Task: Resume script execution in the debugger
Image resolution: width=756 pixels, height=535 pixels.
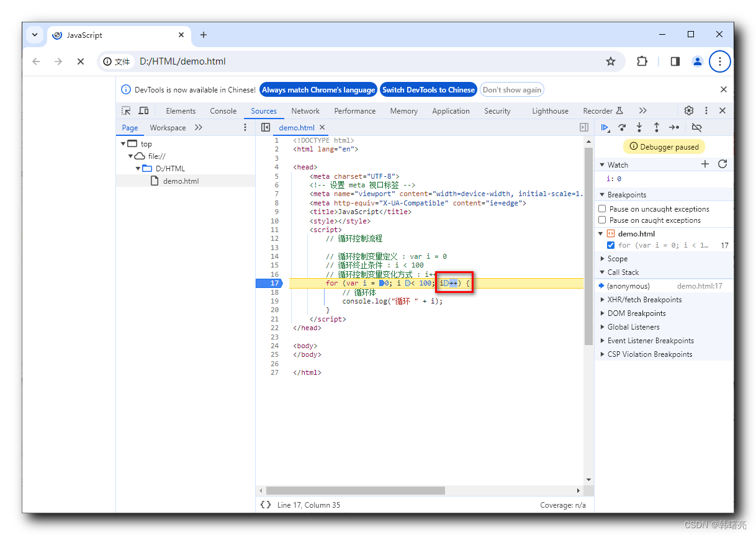Action: tap(605, 127)
